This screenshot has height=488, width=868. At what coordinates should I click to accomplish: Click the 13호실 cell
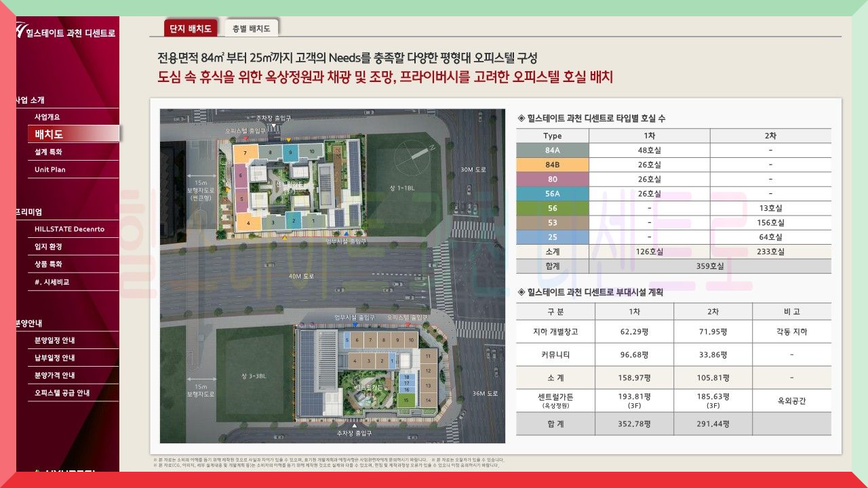click(770, 208)
